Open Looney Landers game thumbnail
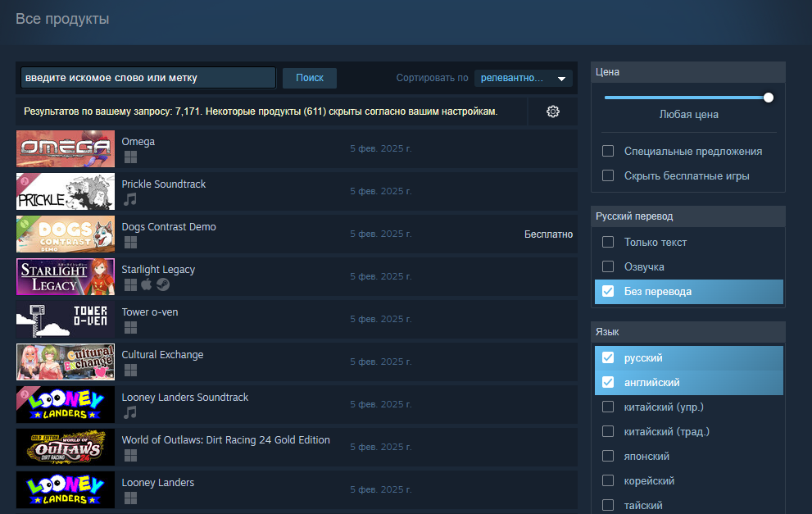812x514 pixels. pyautogui.click(x=66, y=489)
